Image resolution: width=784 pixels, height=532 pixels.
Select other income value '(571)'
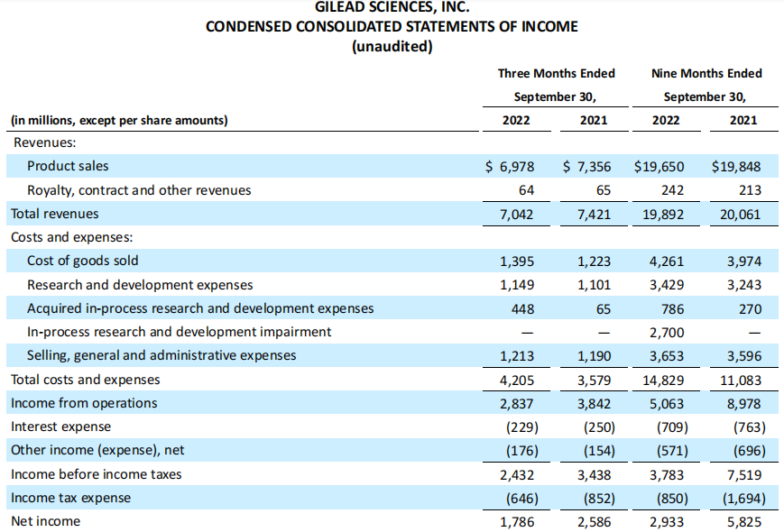672,451
